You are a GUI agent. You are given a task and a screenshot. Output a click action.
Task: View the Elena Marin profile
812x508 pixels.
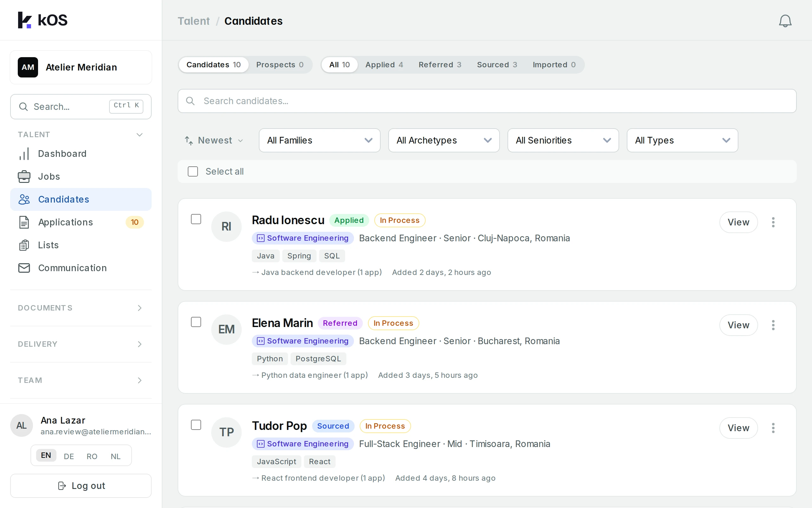point(738,325)
